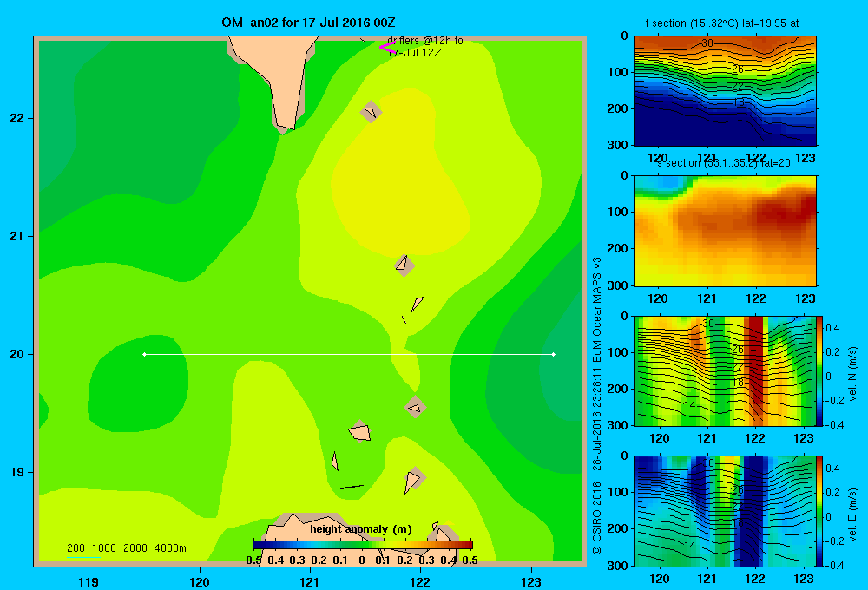868x590 pixels.
Task: Click the small island near 22N north of yellow high
Action: (371, 112)
